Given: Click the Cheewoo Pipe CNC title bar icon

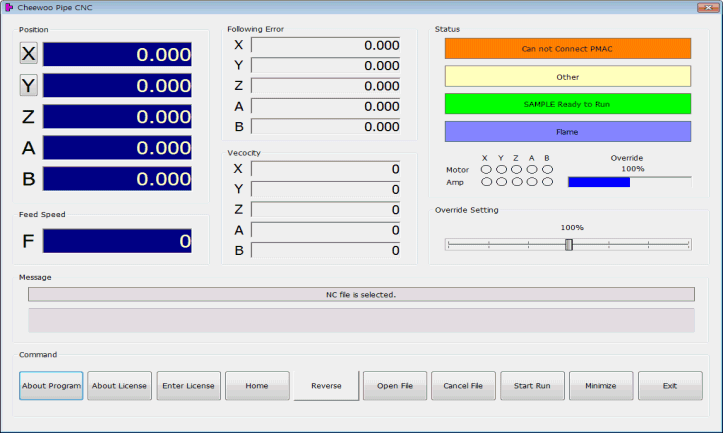Looking at the screenshot, I should pyautogui.click(x=9, y=7).
